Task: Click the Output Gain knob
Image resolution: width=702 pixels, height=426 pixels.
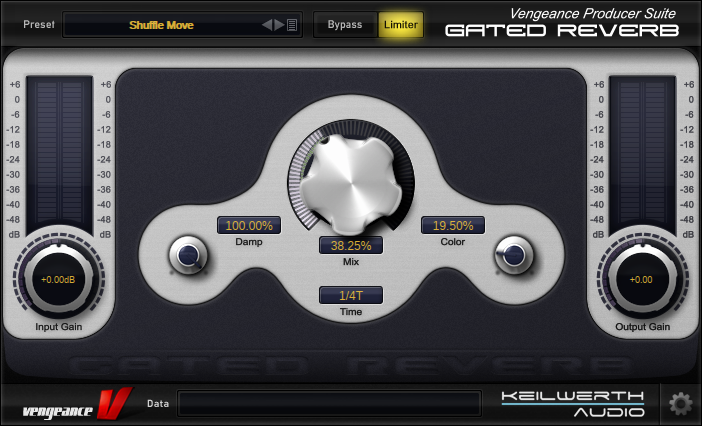Action: coord(642,280)
